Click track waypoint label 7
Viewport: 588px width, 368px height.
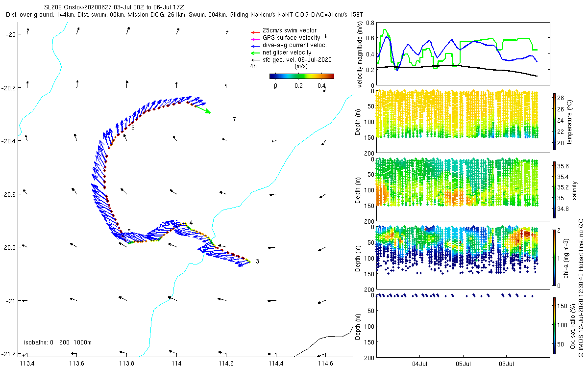(x=234, y=120)
